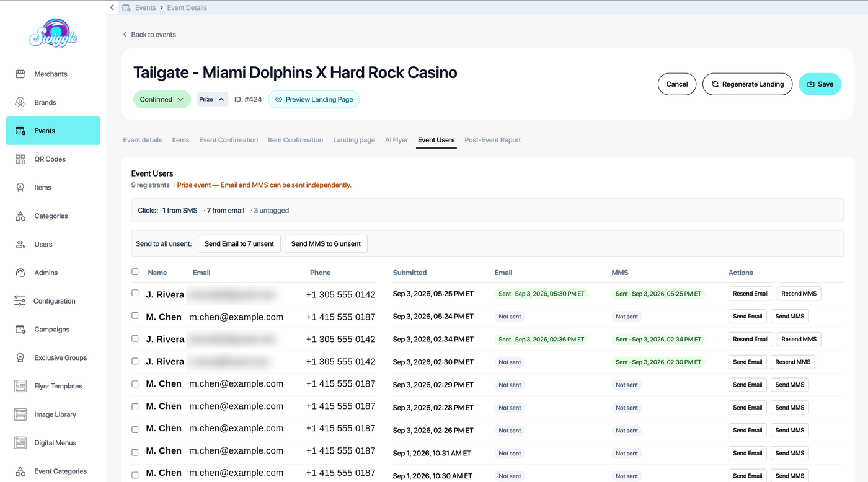
Task: Resend MMS for J. Rivera 02:34 PM row
Action: [799, 340]
